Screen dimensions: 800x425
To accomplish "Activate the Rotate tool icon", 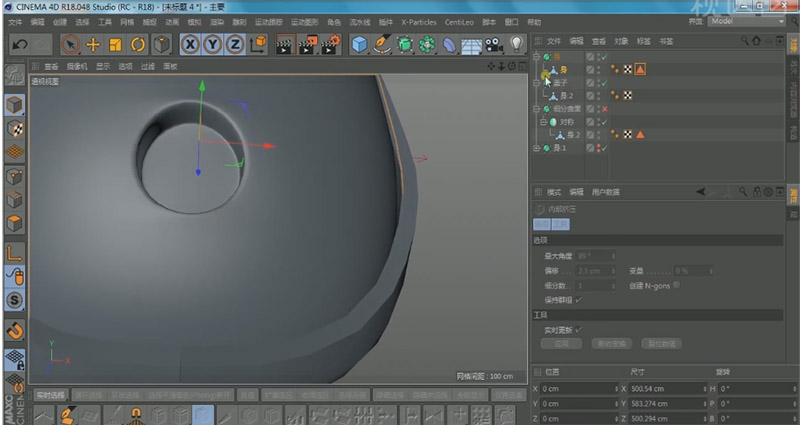I will [x=138, y=45].
